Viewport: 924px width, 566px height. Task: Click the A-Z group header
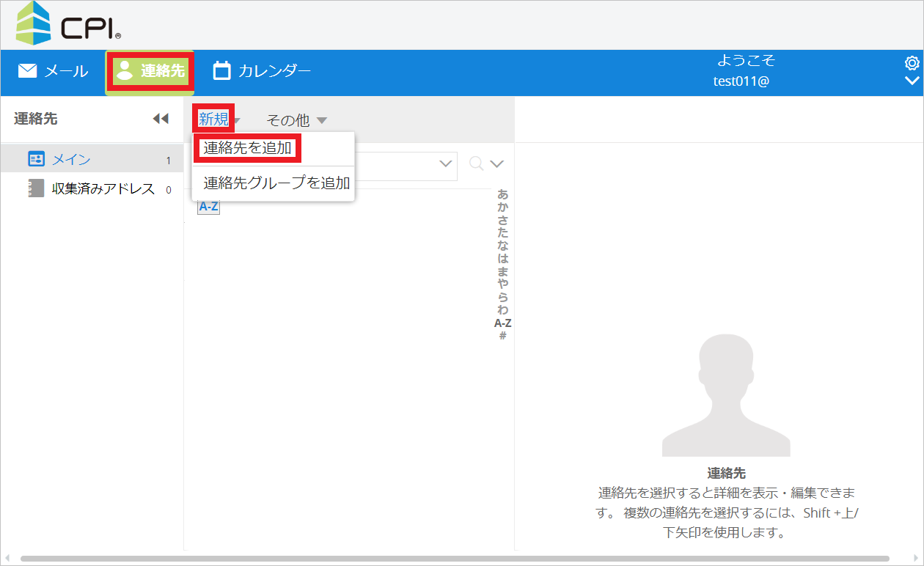point(208,207)
